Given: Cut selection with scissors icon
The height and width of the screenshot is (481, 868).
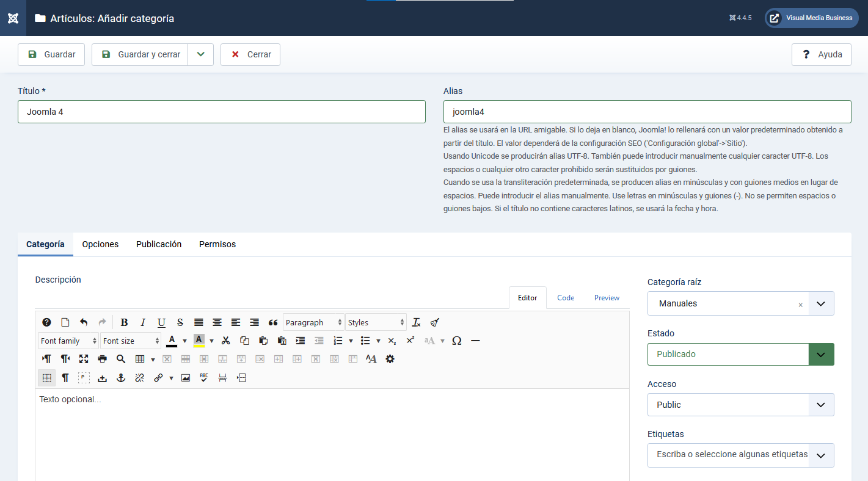Looking at the screenshot, I should (x=226, y=341).
